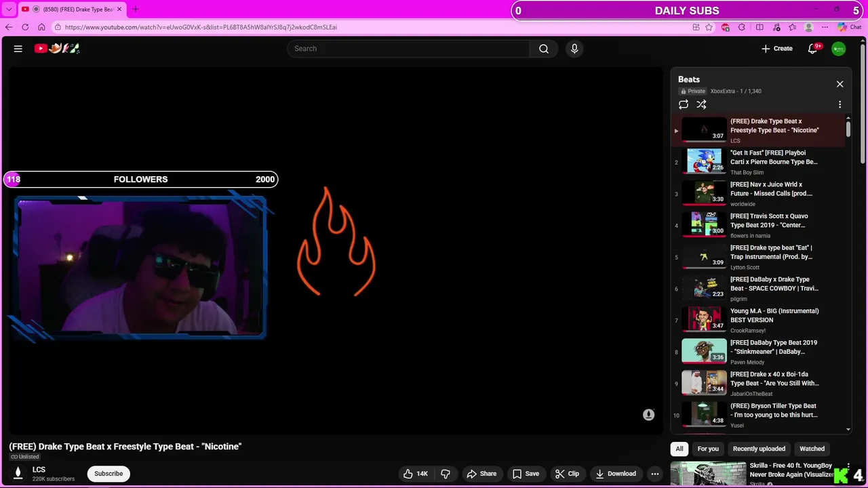Viewport: 868px width, 488px height.
Task: Select the For you filter chip
Action: [708, 449]
